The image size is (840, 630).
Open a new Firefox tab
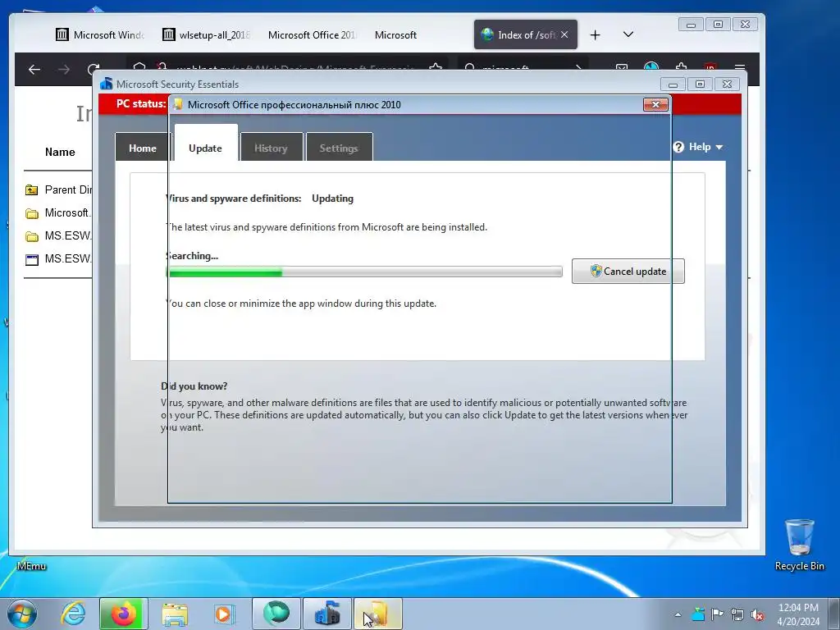pos(596,34)
